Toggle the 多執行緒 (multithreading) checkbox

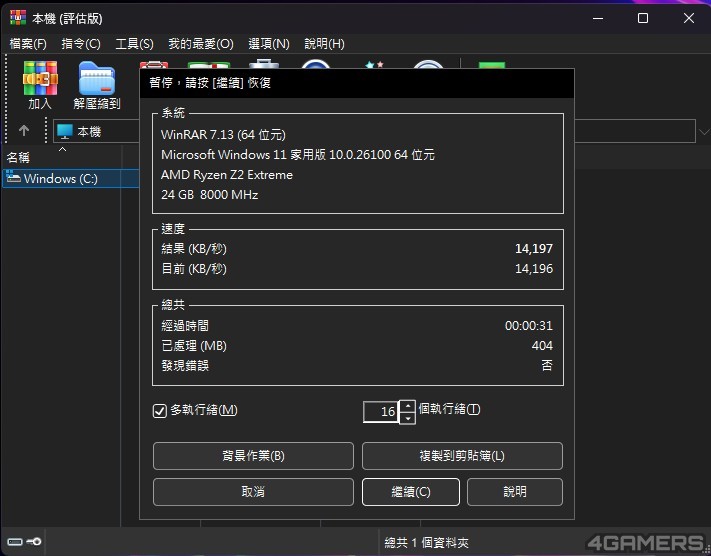159,410
